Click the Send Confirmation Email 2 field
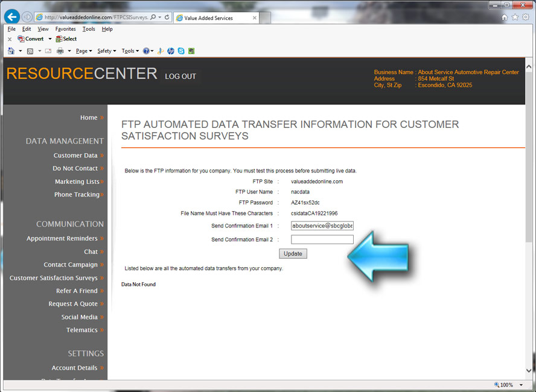The height and width of the screenshot is (392, 536). click(322, 239)
